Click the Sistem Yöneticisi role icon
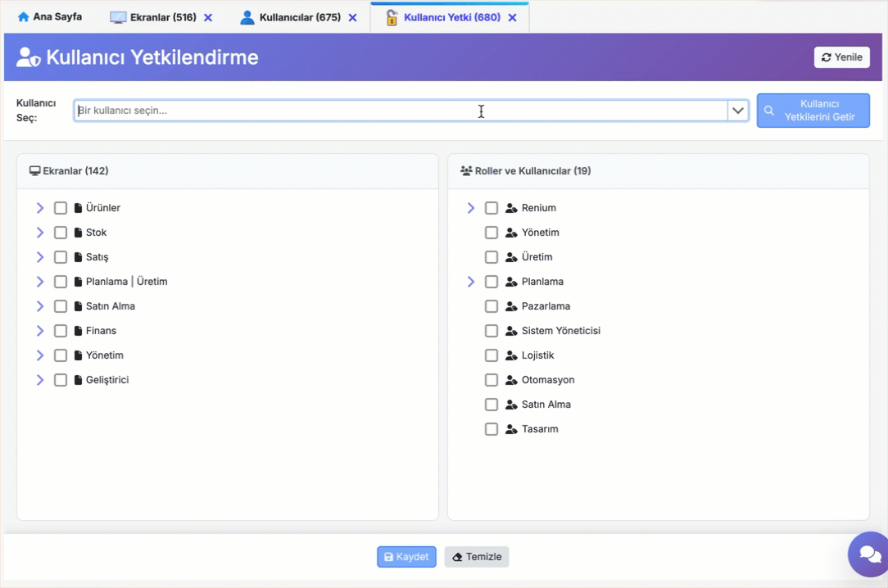888x588 pixels. [511, 331]
